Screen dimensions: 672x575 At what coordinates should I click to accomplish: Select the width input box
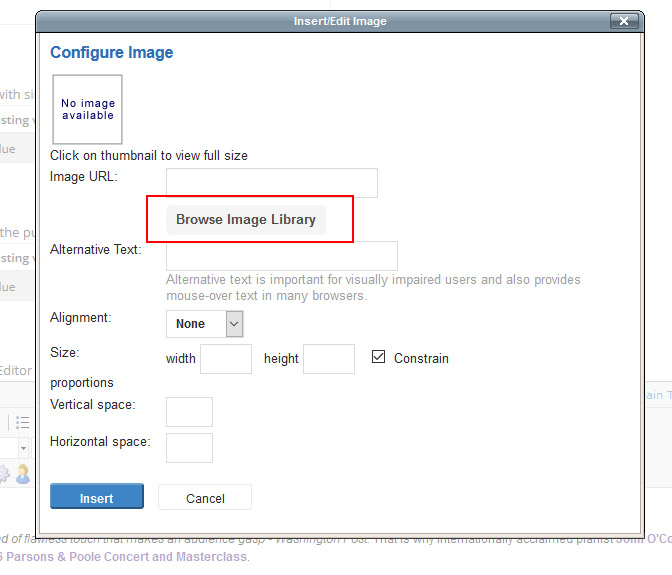coord(226,358)
